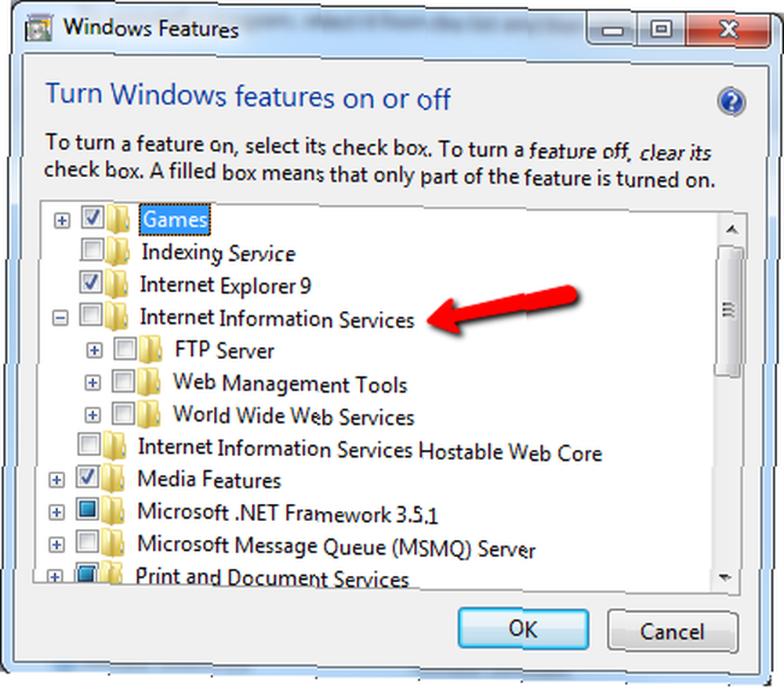
Task: Close the Windows Features dialog
Action: pos(728,30)
